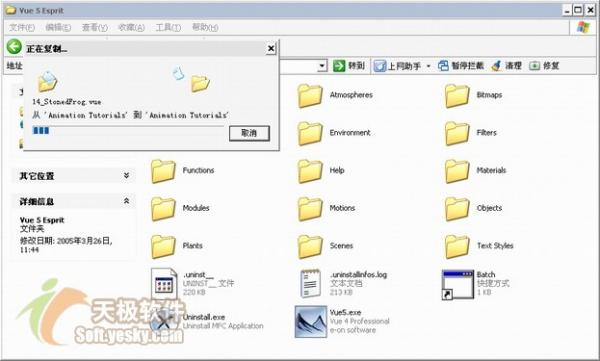Click the 取消 button in copy dialog

click(x=249, y=133)
